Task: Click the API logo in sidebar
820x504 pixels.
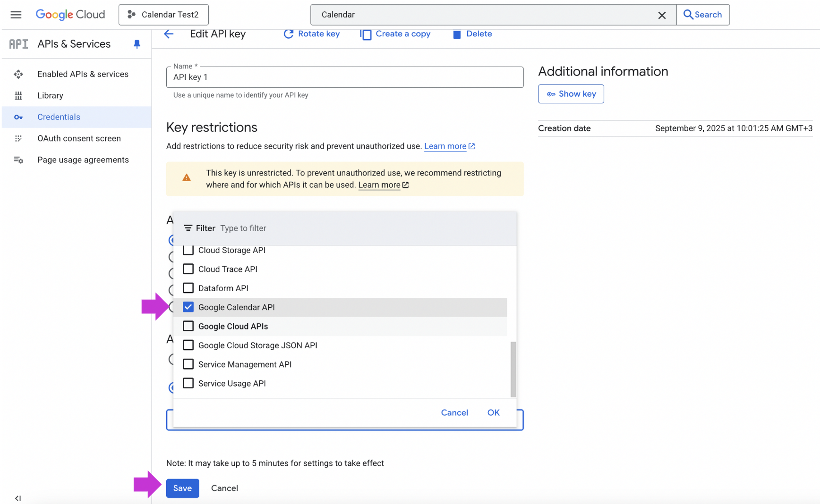Action: [18, 44]
